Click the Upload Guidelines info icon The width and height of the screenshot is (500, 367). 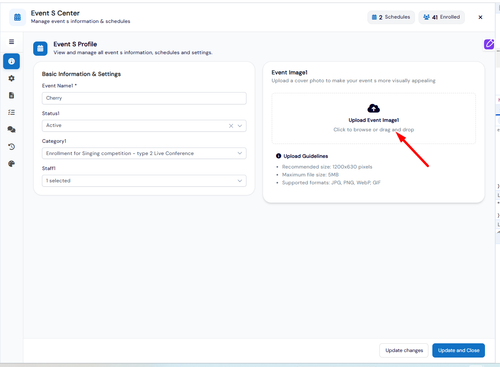pyautogui.click(x=278, y=156)
